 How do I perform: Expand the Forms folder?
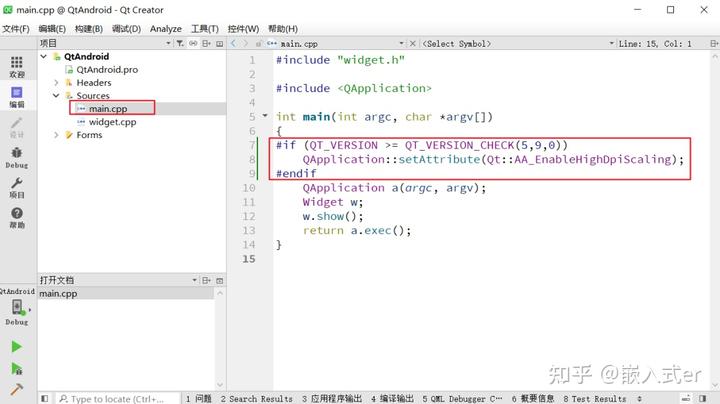57,135
